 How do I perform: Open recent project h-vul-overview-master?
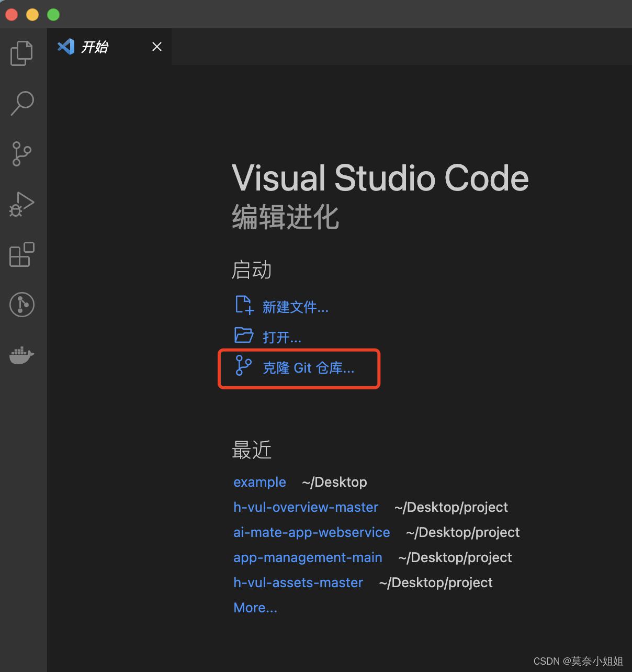point(306,507)
